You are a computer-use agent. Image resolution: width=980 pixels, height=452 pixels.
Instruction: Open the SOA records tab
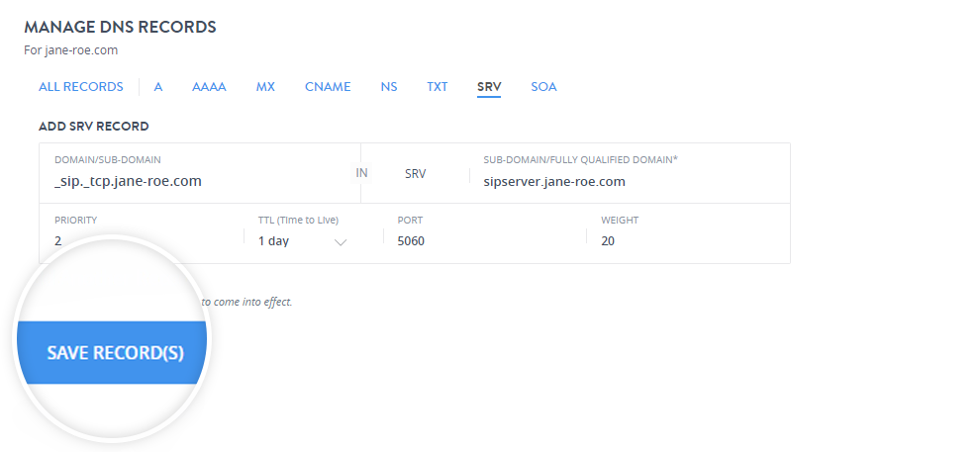(x=543, y=87)
